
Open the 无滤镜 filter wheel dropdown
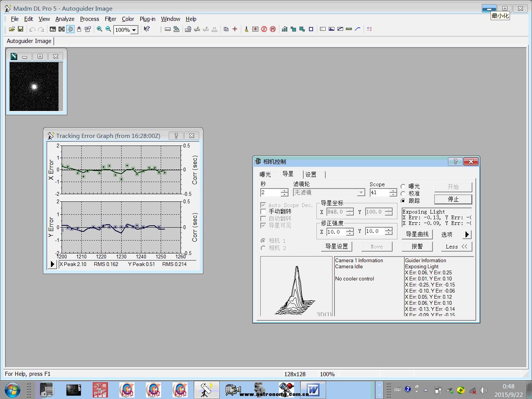[361, 193]
